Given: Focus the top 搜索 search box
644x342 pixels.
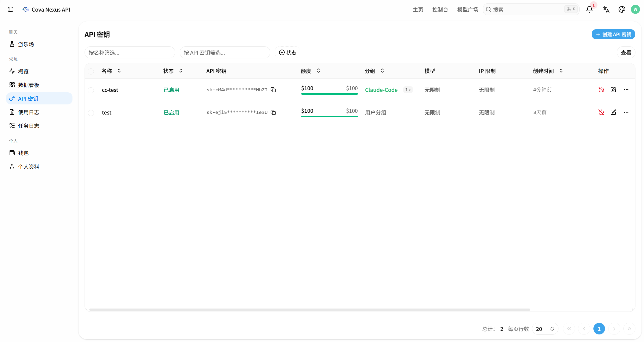Looking at the screenshot, I should pyautogui.click(x=531, y=10).
